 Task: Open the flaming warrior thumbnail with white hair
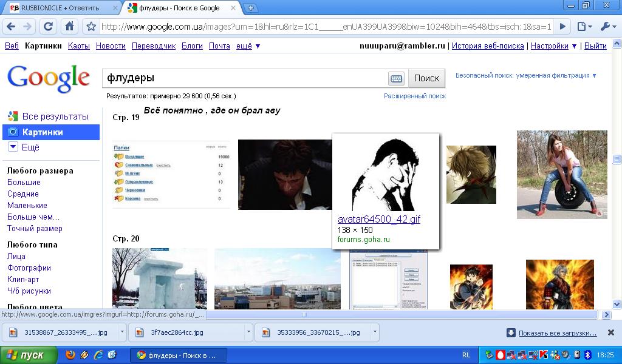tap(559, 285)
